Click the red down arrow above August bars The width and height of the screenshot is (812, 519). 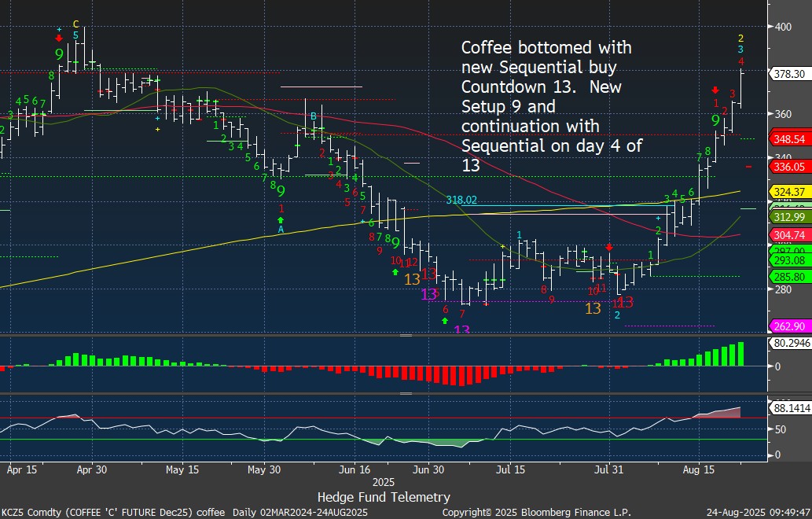tap(715, 90)
